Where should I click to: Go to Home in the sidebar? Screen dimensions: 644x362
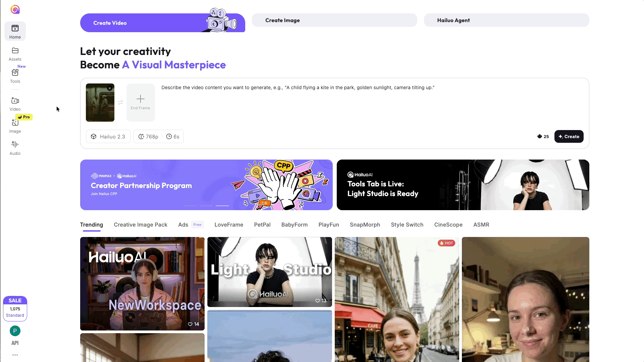click(x=15, y=31)
